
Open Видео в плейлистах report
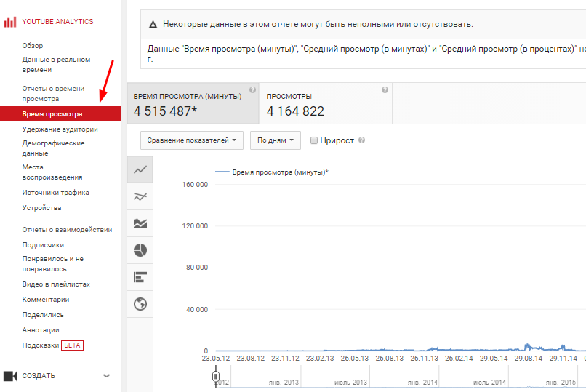tap(56, 284)
